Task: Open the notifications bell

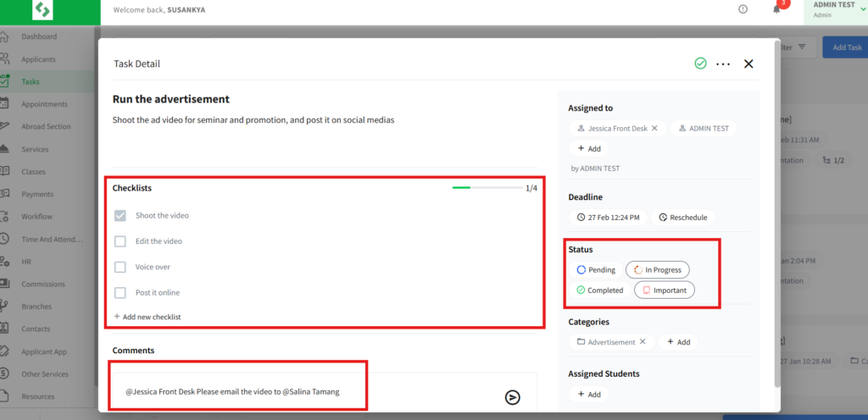Action: (x=776, y=9)
